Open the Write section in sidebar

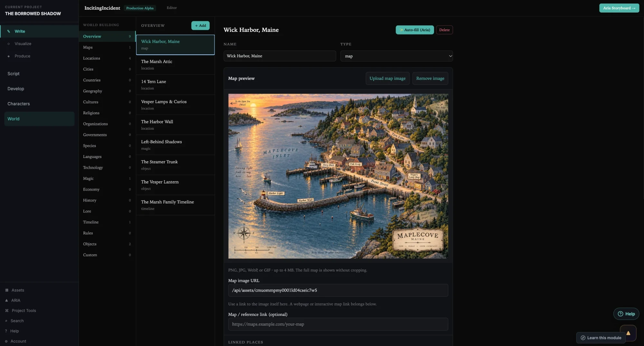(x=39, y=31)
